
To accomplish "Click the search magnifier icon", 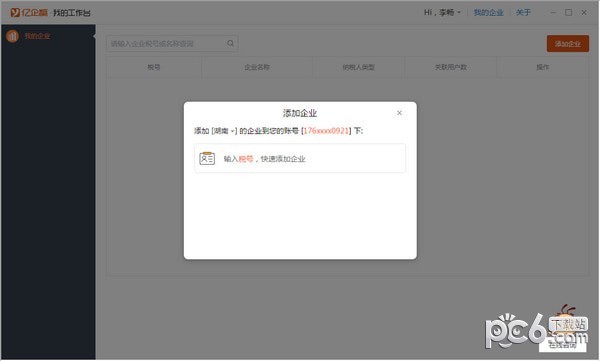I will click(x=230, y=43).
